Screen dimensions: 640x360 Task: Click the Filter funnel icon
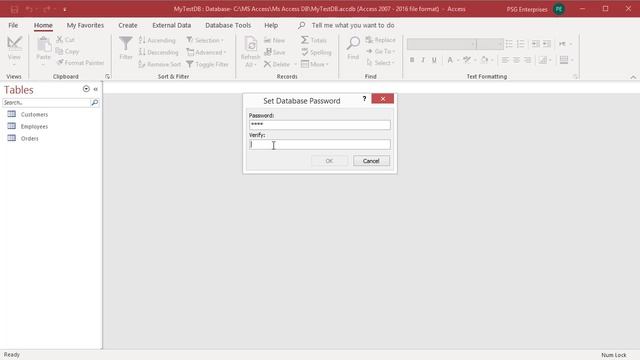pyautogui.click(x=126, y=43)
